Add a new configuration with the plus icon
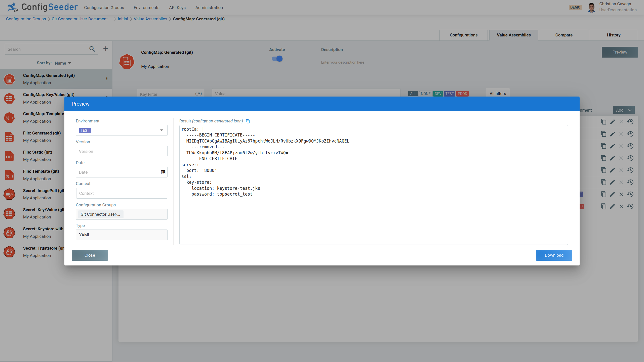Viewport: 644px width, 362px height. 105,49
